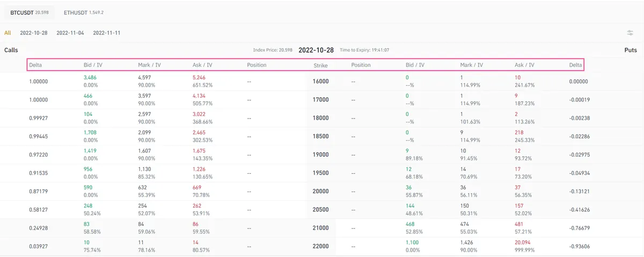Click call bid price 466
The image size is (644, 257).
click(89, 96)
